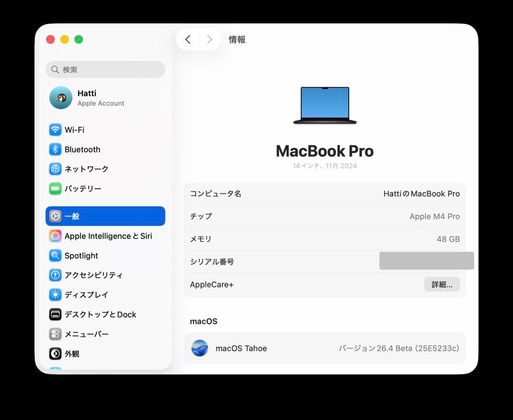Open Wi-Fi settings icon
This screenshot has height=420, width=513.
pos(55,130)
